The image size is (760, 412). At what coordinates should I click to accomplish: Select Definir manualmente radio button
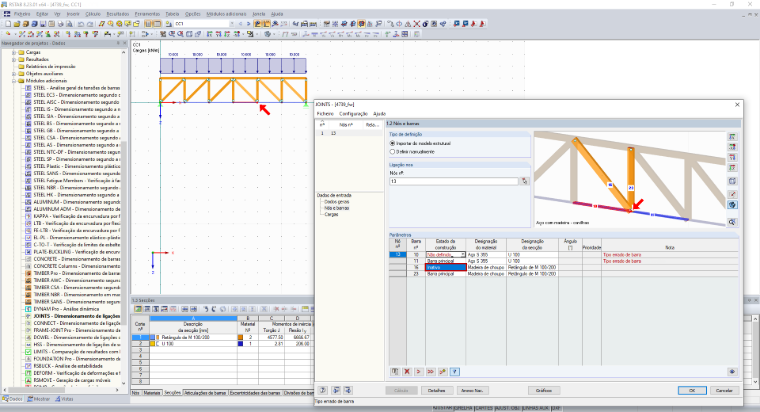tap(393, 152)
